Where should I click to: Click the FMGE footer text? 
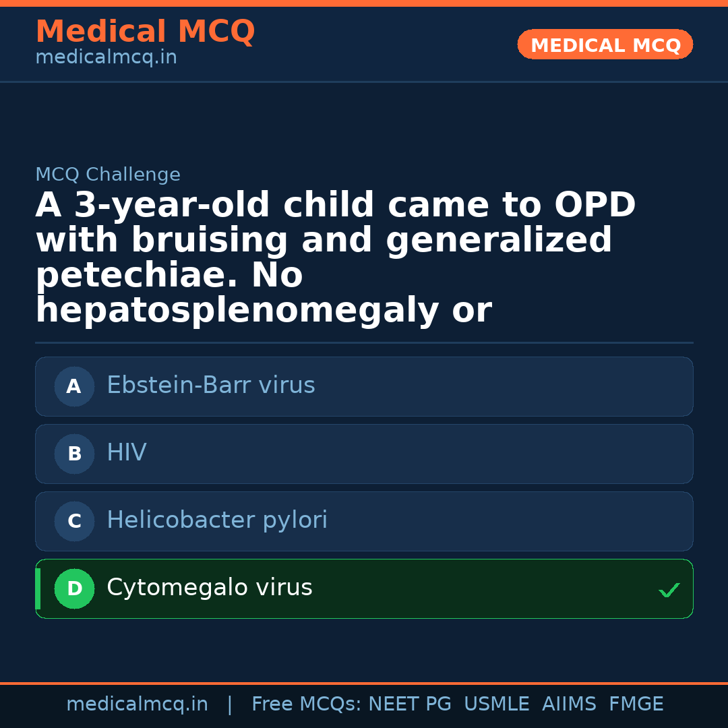(636, 704)
